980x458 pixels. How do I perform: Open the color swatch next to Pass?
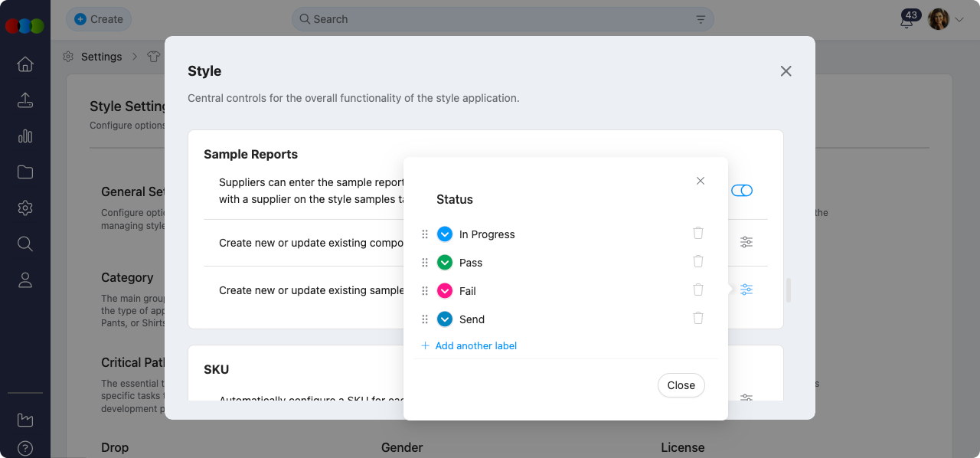tap(444, 262)
